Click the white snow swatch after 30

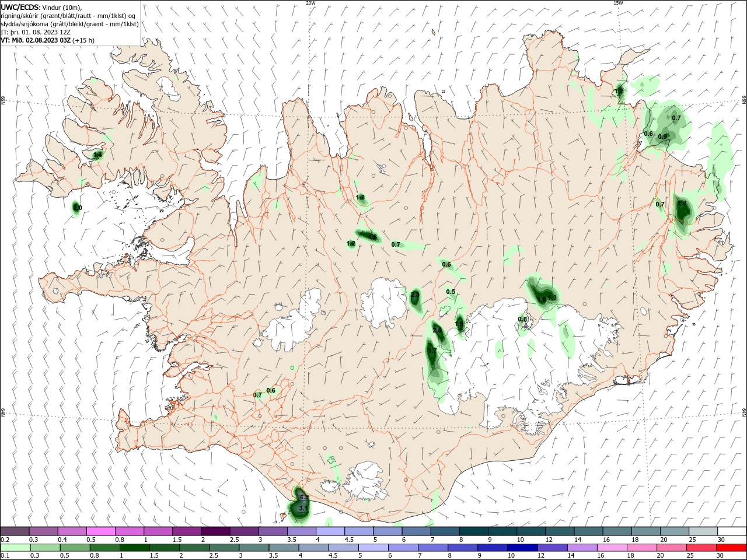point(731,531)
